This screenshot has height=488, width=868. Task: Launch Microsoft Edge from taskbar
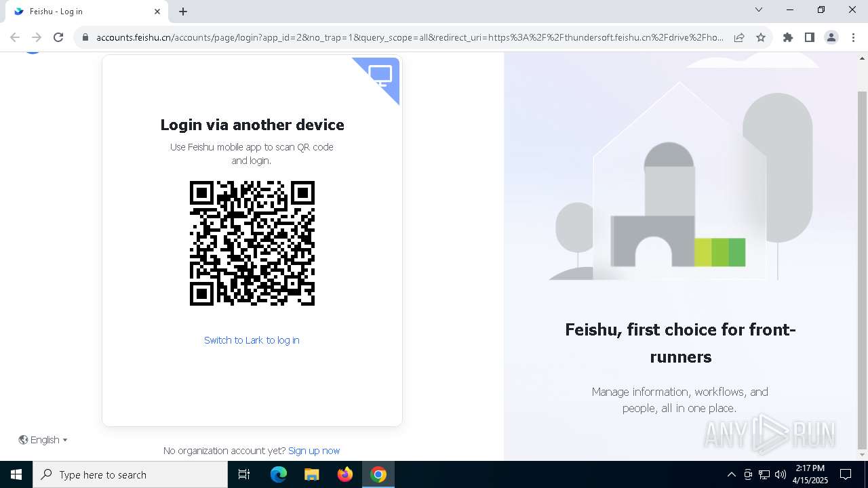click(x=279, y=474)
